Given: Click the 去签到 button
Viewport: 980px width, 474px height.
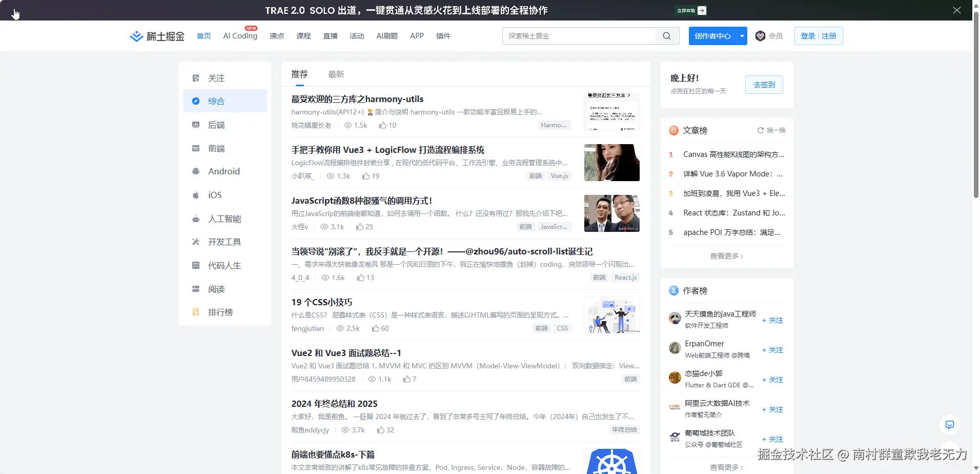Looking at the screenshot, I should point(764,85).
